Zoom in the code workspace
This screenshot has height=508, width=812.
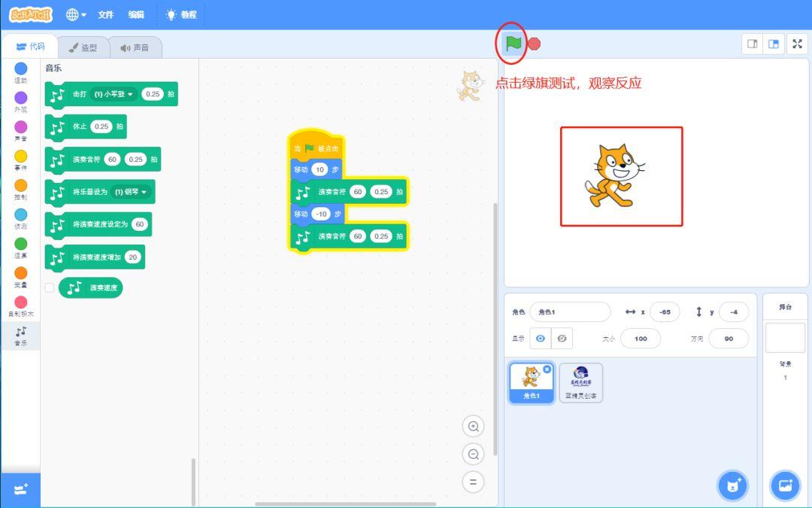coord(474,427)
